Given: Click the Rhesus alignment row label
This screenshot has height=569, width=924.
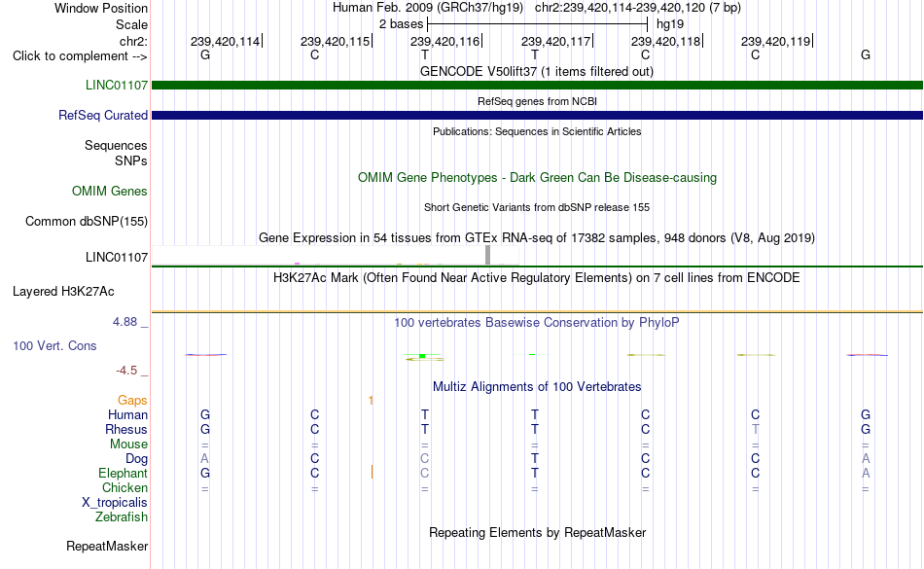Looking at the screenshot, I should pos(126,430).
